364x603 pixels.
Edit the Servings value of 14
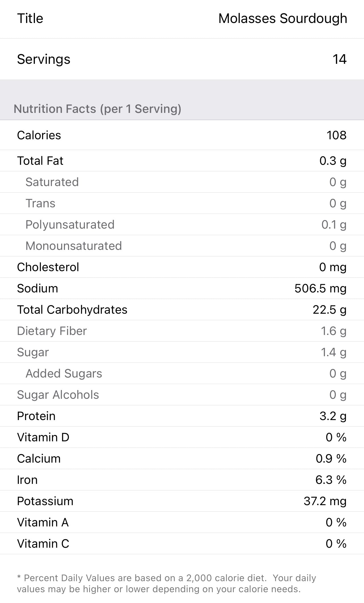click(x=339, y=59)
